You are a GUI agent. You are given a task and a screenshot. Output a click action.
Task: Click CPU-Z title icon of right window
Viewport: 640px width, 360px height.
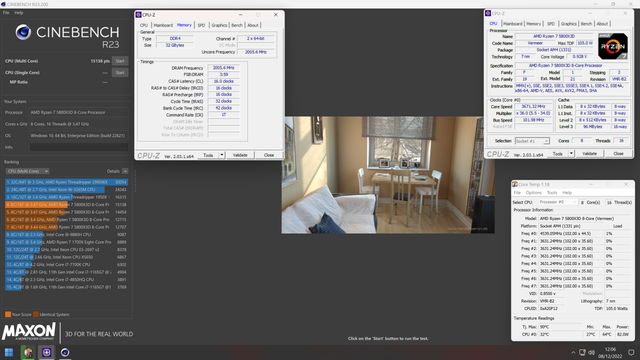(x=488, y=13)
